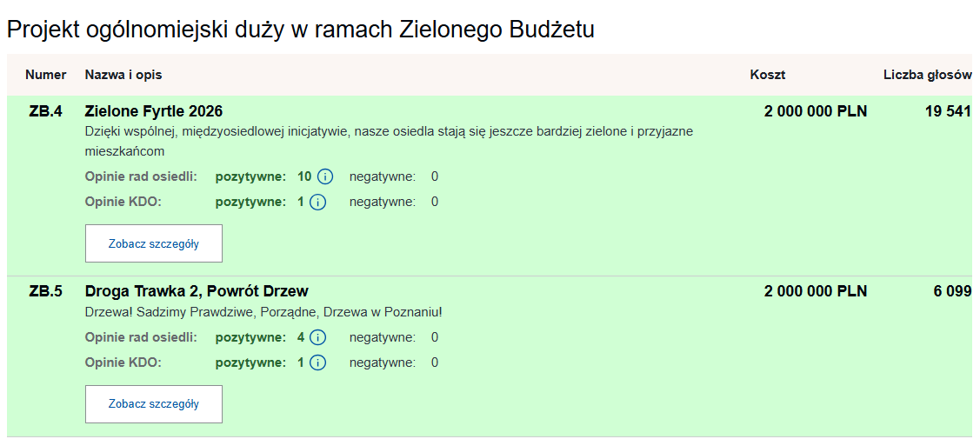980x439 pixels.
Task: Click the 'Zielone Fyrtle 2026' project title
Action: [x=154, y=111]
